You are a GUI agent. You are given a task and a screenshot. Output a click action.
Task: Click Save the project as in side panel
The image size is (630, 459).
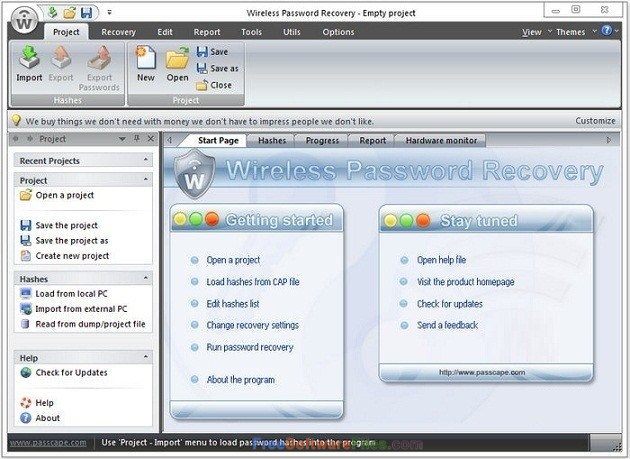(x=64, y=241)
